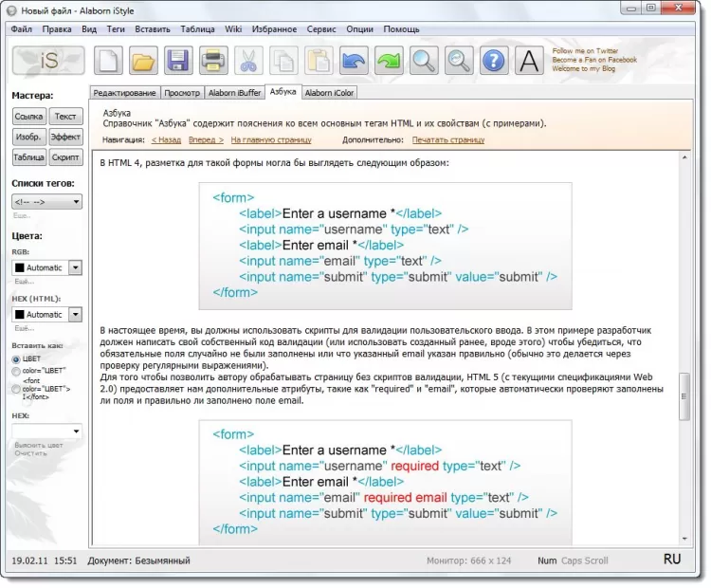
Task: Open the Сервис menu
Action: point(321,29)
